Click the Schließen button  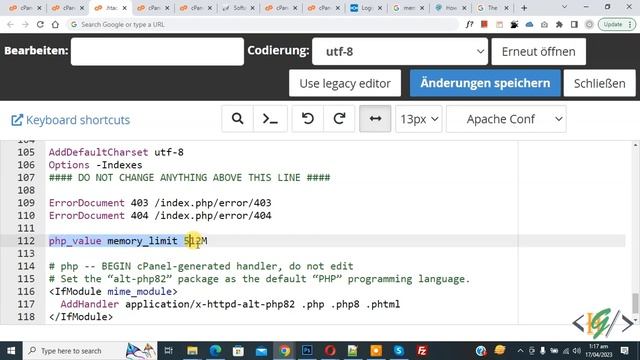click(x=599, y=83)
